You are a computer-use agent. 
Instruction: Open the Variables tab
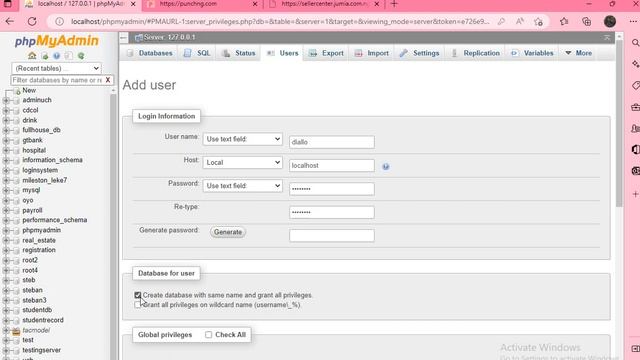pyautogui.click(x=533, y=53)
